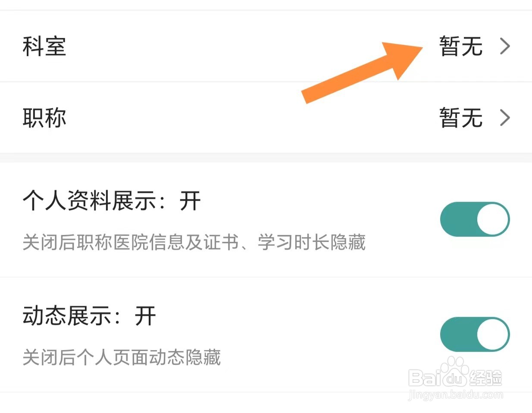Tap the 关闭后个人页面动态隐藏 description text
This screenshot has height=413, width=532.
[x=122, y=357]
